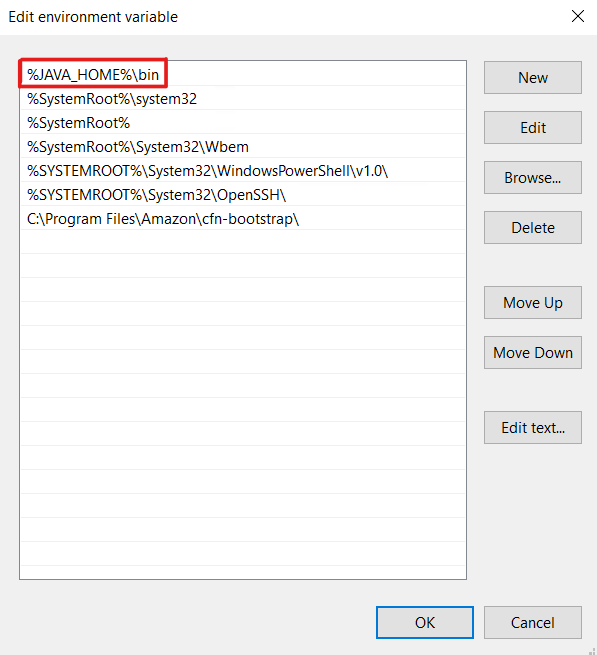Close the Edit environment variable dialog

pos(578,16)
